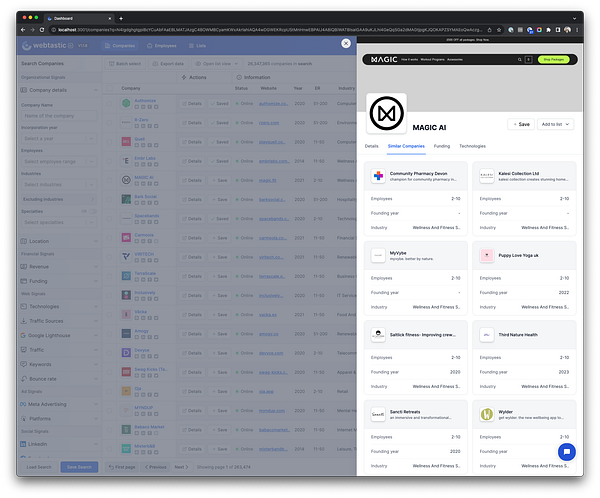Check the R-Zero row checkbox
The width and height of the screenshot is (600, 498).
pos(109,123)
